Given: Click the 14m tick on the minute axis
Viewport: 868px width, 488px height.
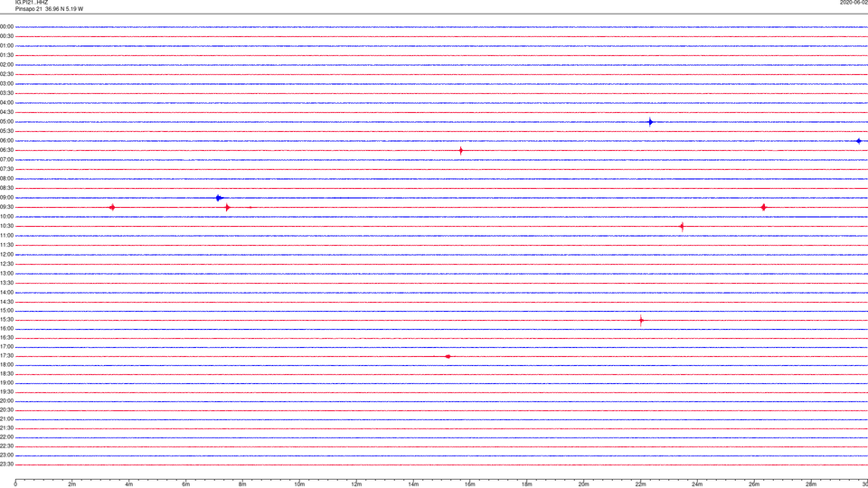Looking at the screenshot, I should pyautogui.click(x=413, y=484).
